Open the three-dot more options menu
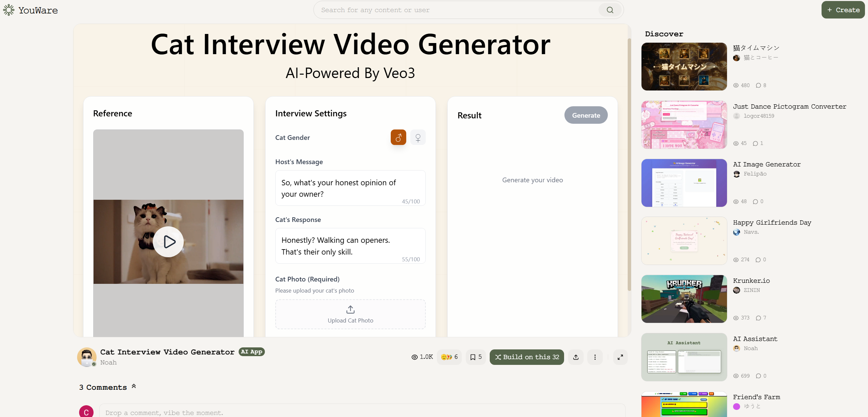The image size is (868, 417). click(x=595, y=357)
